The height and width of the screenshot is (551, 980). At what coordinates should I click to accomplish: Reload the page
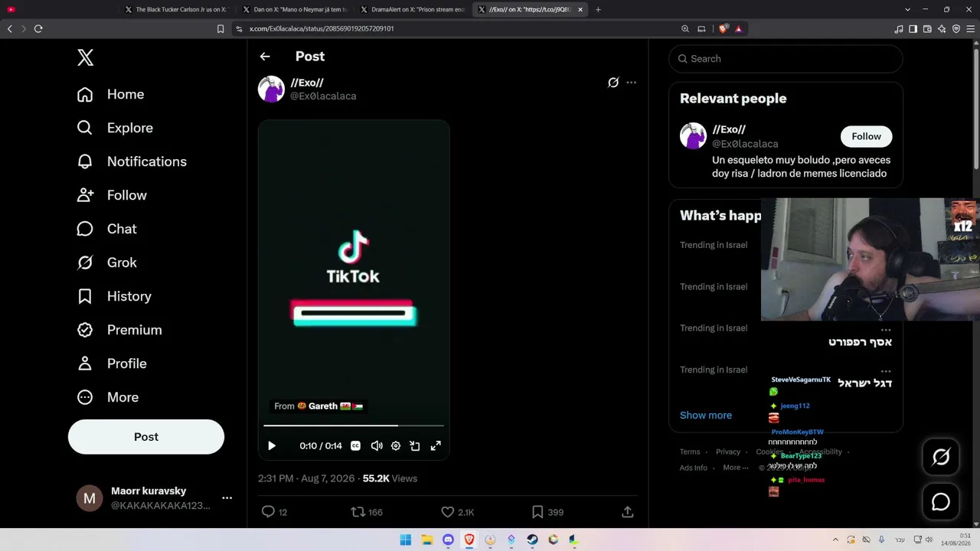[38, 29]
